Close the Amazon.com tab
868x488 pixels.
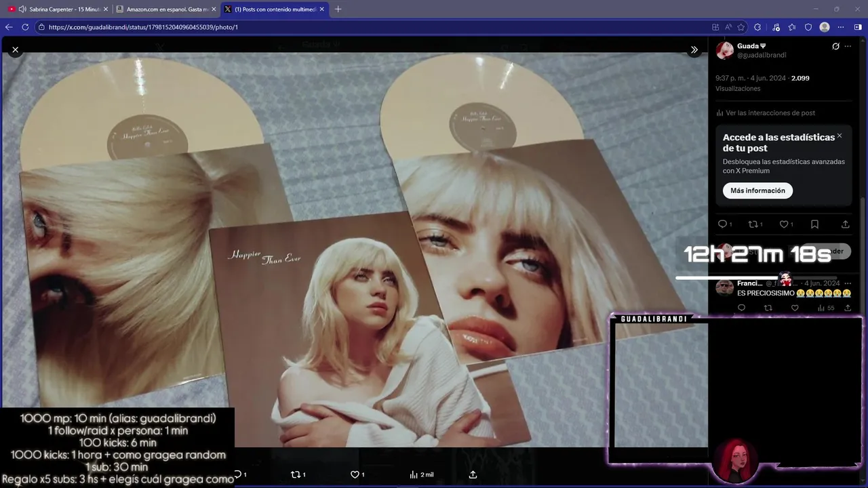click(x=214, y=9)
